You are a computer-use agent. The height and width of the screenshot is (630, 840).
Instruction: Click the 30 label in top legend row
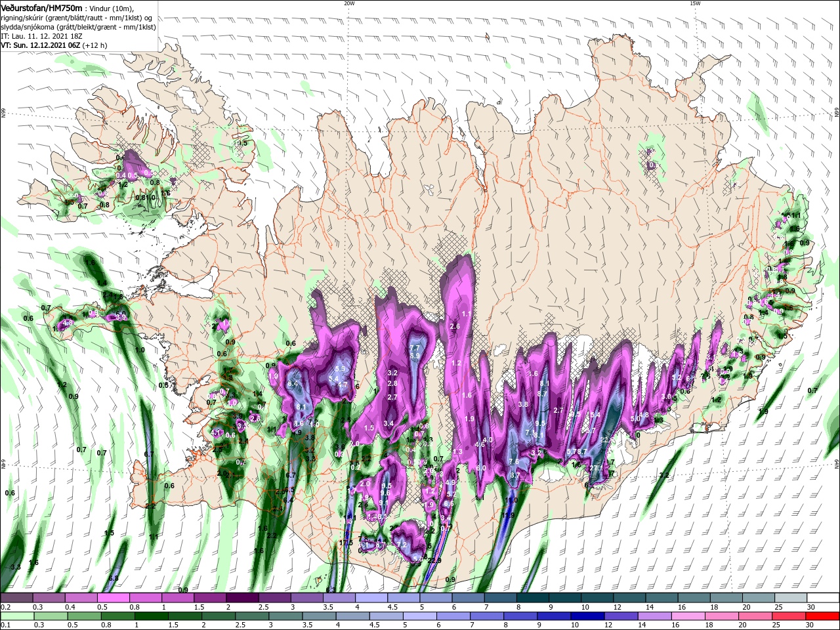[810, 607]
